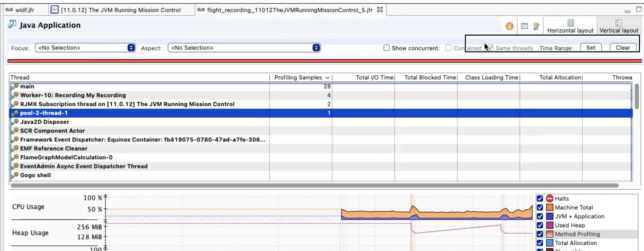Switch to Horizontal layout

click(570, 26)
